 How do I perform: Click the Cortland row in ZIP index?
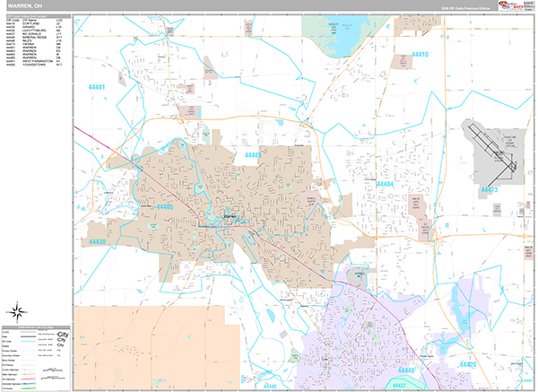(34, 23)
